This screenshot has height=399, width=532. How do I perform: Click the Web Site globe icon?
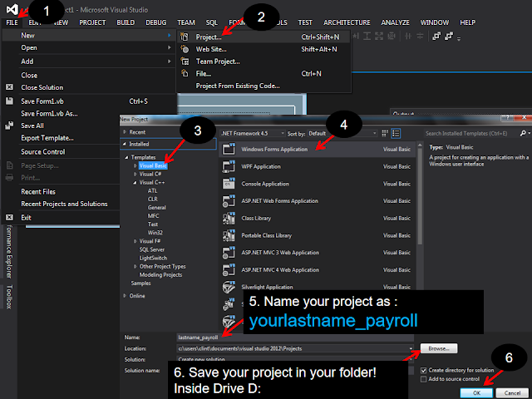pos(185,49)
